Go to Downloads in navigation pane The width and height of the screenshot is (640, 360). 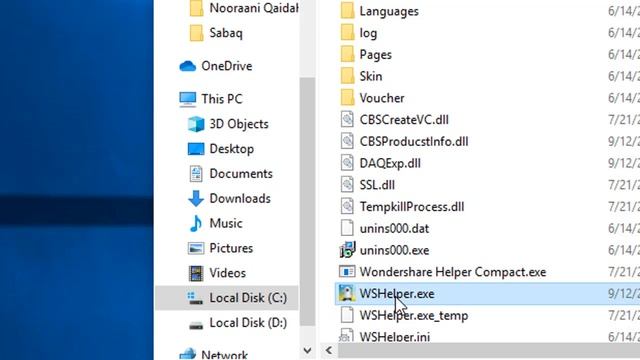click(x=240, y=198)
